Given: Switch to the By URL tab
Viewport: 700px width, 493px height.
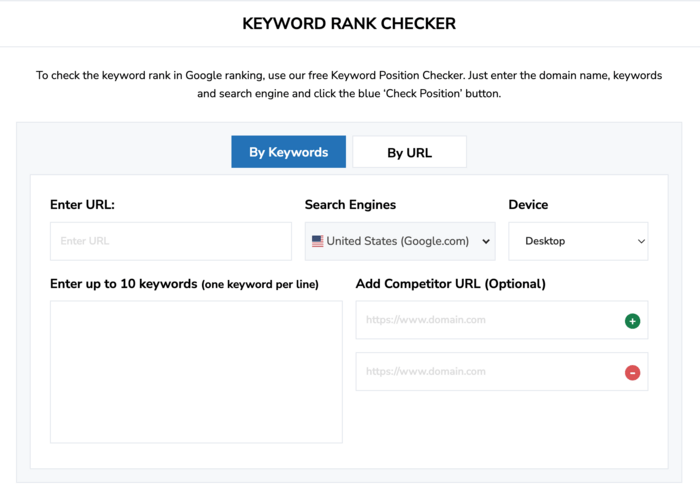Looking at the screenshot, I should pyautogui.click(x=409, y=152).
